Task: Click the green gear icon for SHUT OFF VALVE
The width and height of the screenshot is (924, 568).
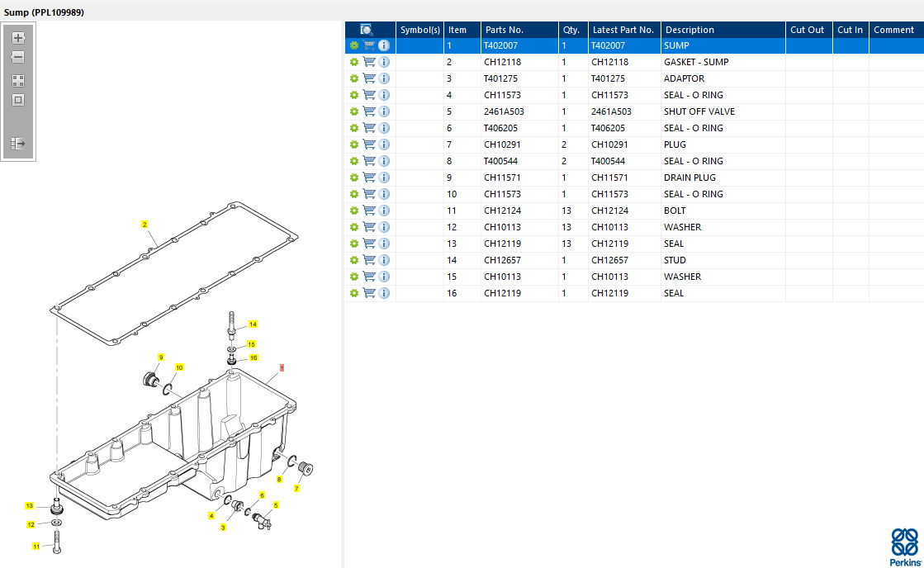Action: 354,111
